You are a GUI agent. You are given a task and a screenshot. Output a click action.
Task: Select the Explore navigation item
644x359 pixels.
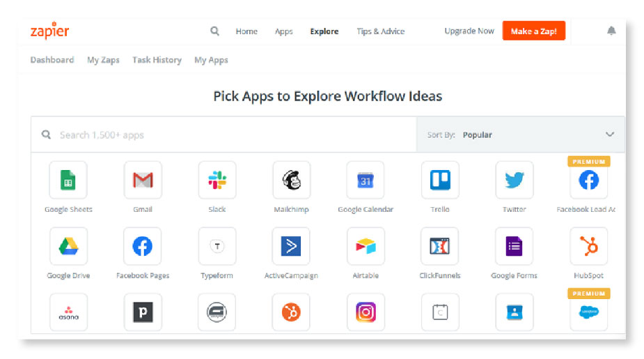pyautogui.click(x=324, y=31)
